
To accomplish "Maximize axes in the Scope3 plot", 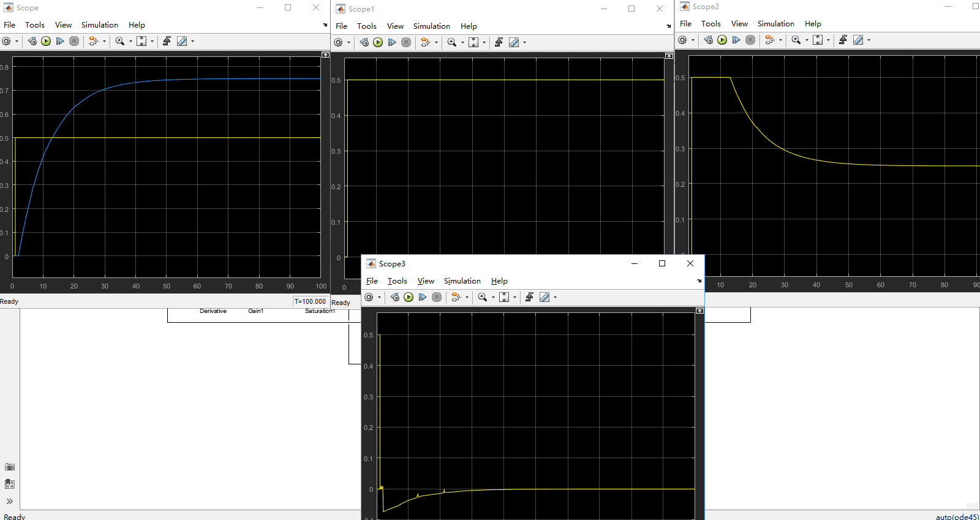I will coord(700,311).
